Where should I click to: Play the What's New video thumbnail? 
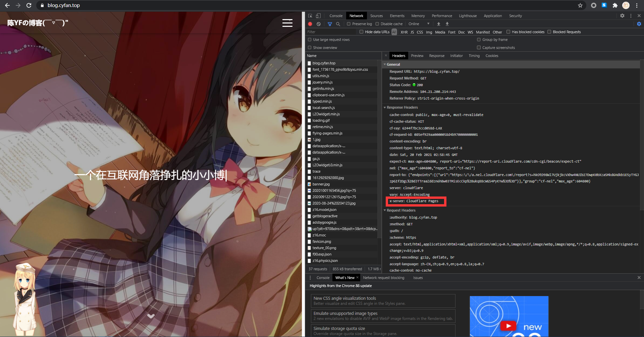click(508, 325)
